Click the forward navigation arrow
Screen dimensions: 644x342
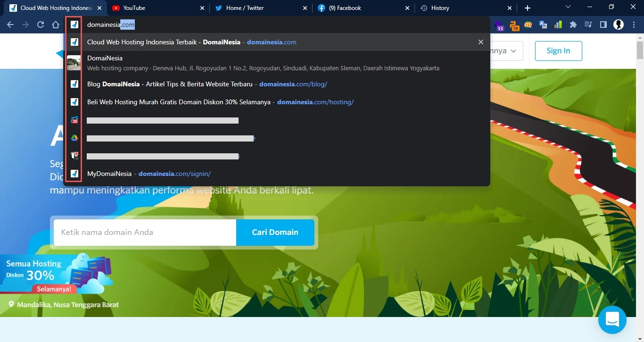[x=25, y=25]
